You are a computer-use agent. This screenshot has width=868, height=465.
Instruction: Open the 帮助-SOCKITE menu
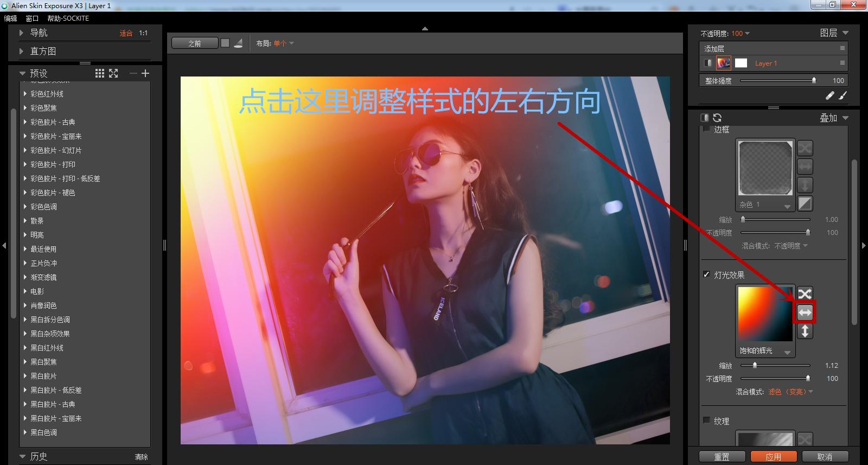coord(68,18)
